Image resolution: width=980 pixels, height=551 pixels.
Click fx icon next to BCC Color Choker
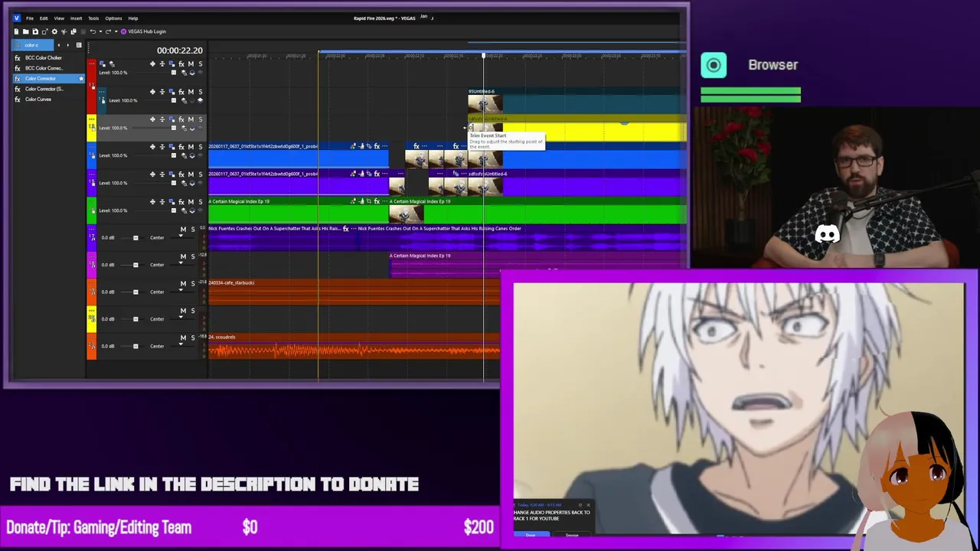(x=18, y=58)
